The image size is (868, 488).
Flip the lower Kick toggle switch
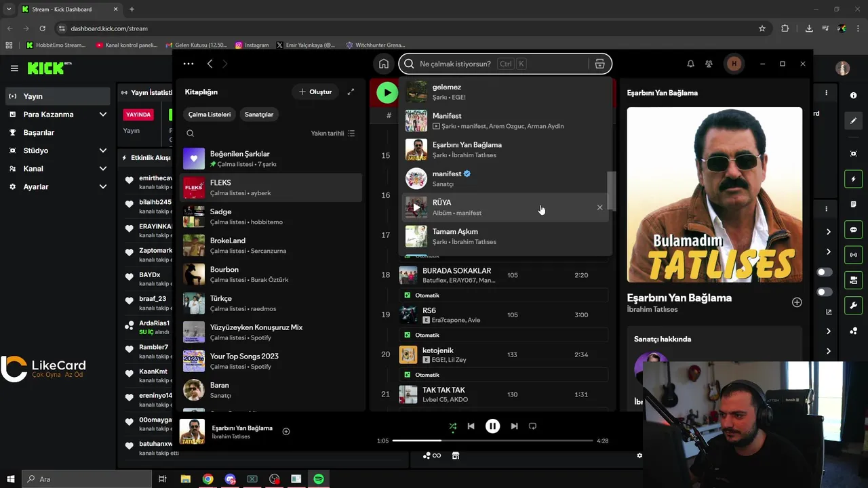[x=825, y=292]
